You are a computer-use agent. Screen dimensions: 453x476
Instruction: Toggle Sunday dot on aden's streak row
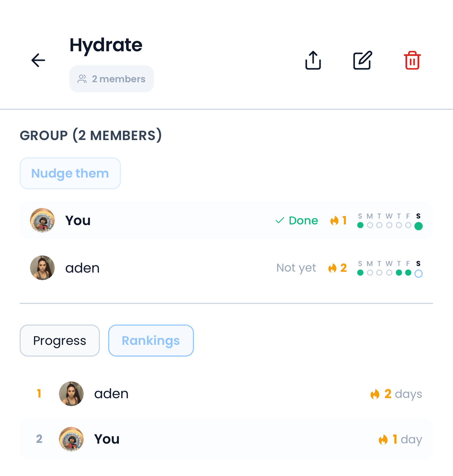[x=360, y=273]
